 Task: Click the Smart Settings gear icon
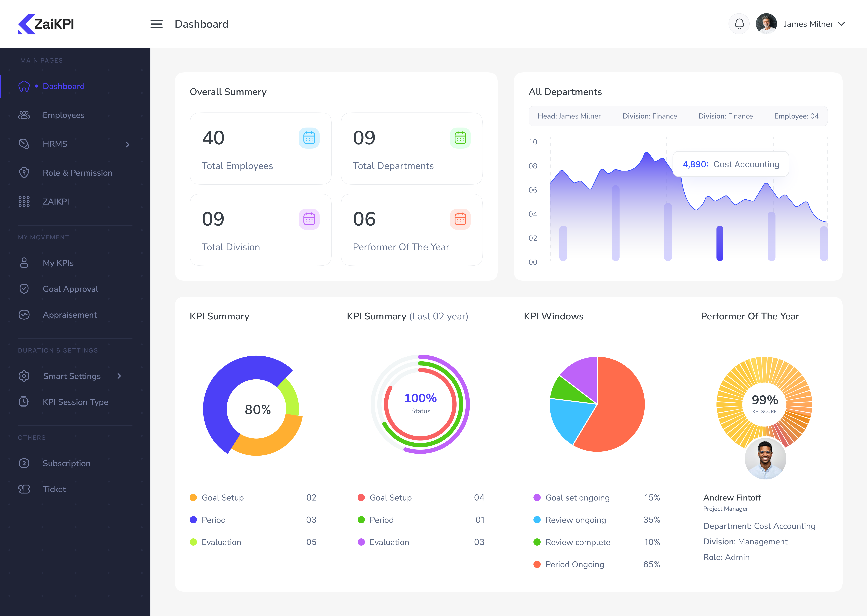24,376
